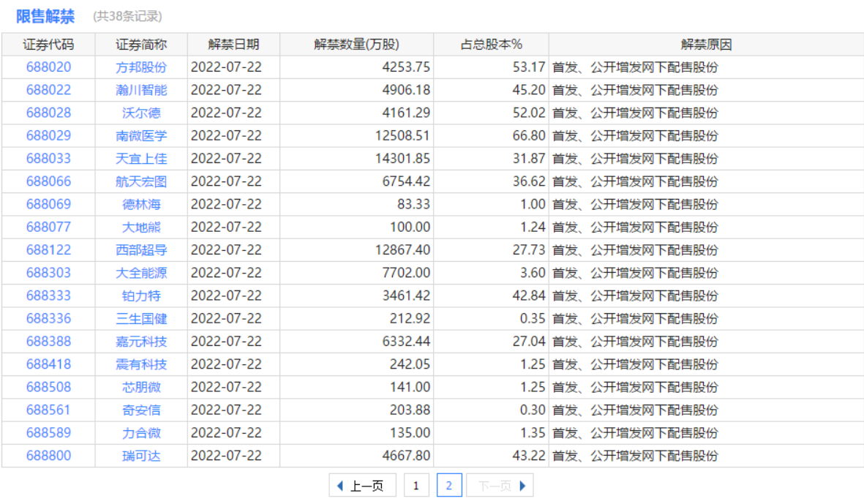Image resolution: width=864 pixels, height=504 pixels.
Task: Open 瑞可达 stock page
Action: point(141,456)
